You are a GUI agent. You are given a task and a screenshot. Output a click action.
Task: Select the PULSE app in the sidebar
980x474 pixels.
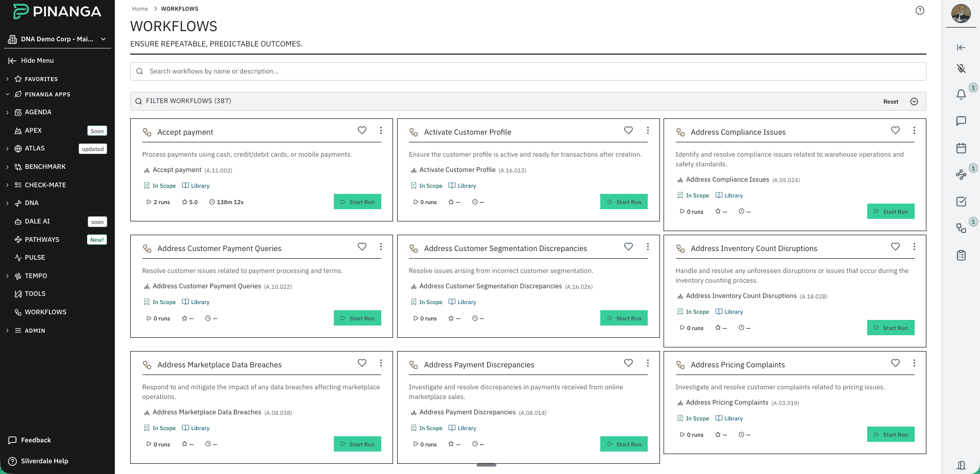35,257
